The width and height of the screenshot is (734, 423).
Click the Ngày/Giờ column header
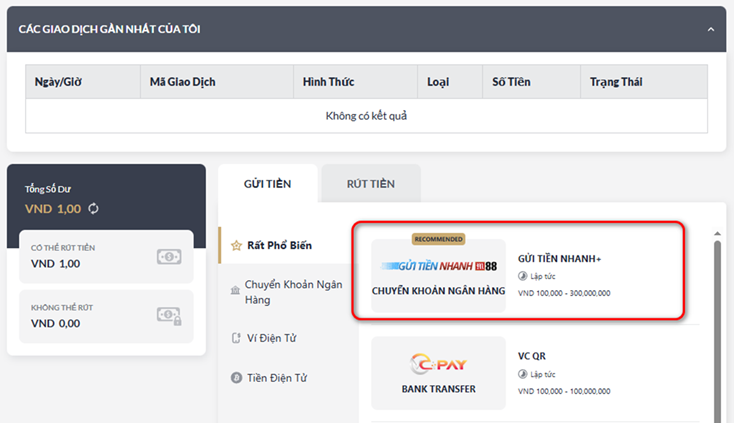(57, 82)
